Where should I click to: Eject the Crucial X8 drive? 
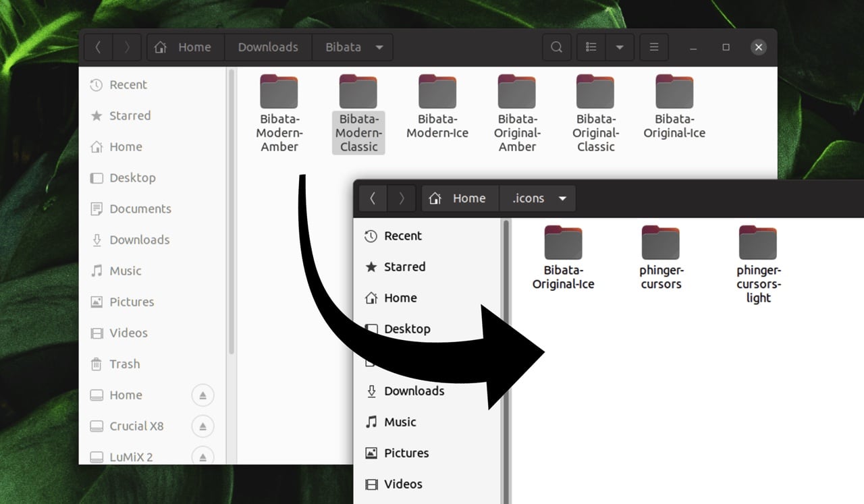point(202,426)
